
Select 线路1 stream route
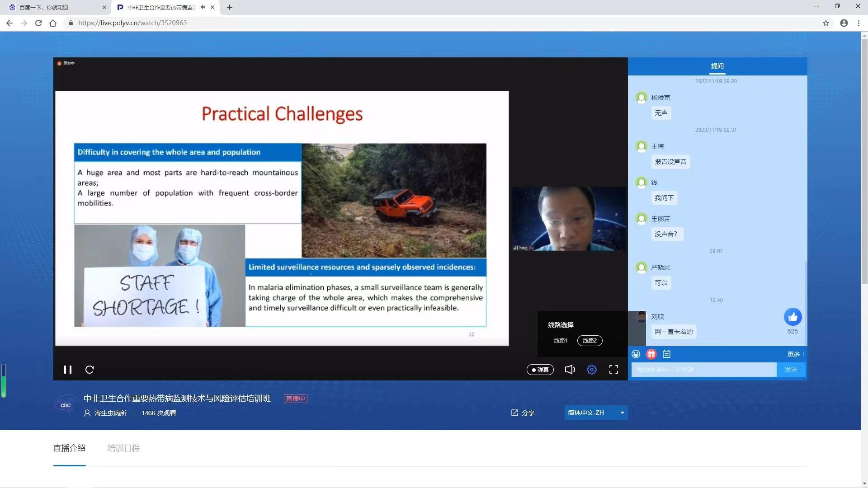pyautogui.click(x=560, y=341)
